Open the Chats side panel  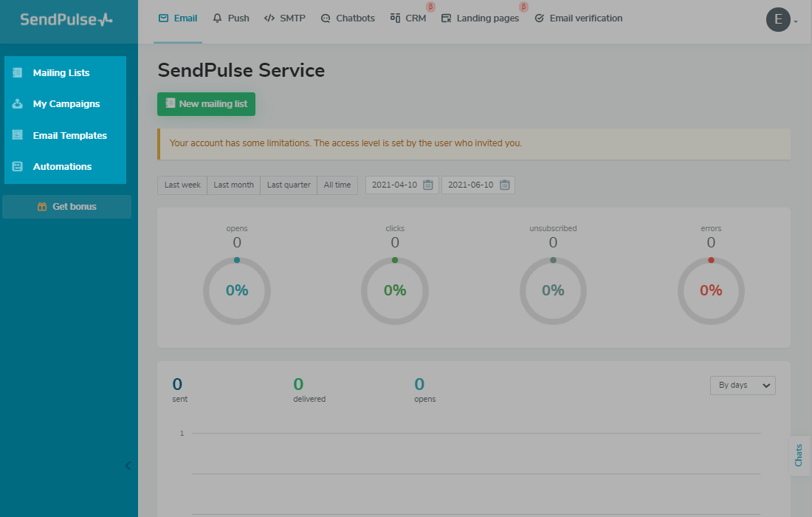[799, 455]
